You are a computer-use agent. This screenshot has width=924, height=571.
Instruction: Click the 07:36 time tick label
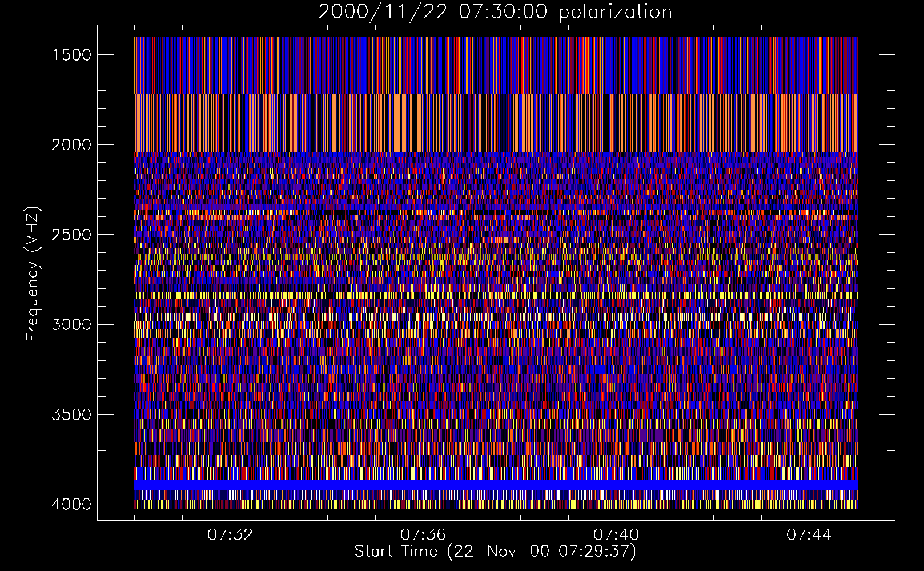pos(423,535)
